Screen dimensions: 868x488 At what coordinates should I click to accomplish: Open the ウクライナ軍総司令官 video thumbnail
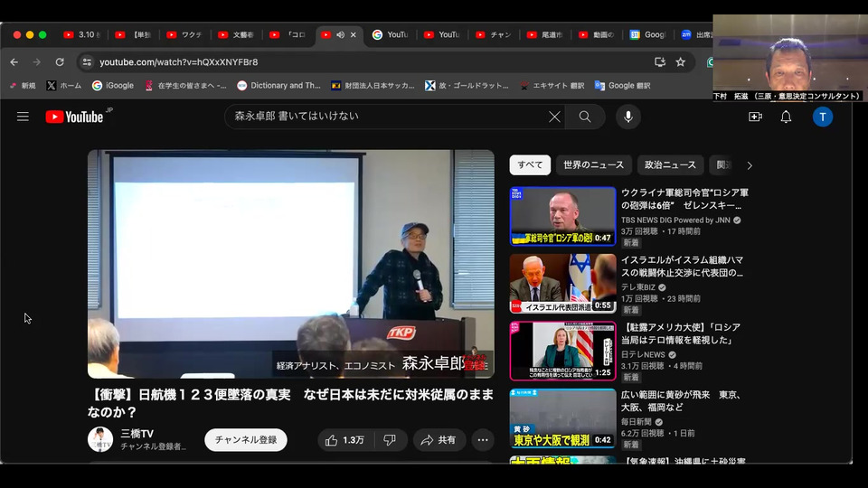point(562,216)
